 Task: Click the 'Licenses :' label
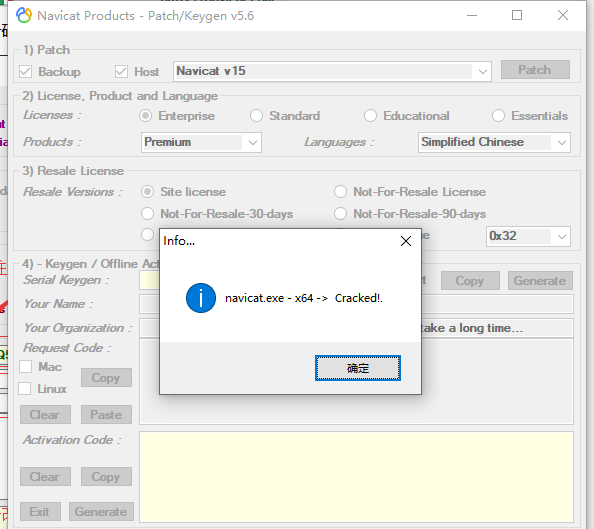click(52, 115)
